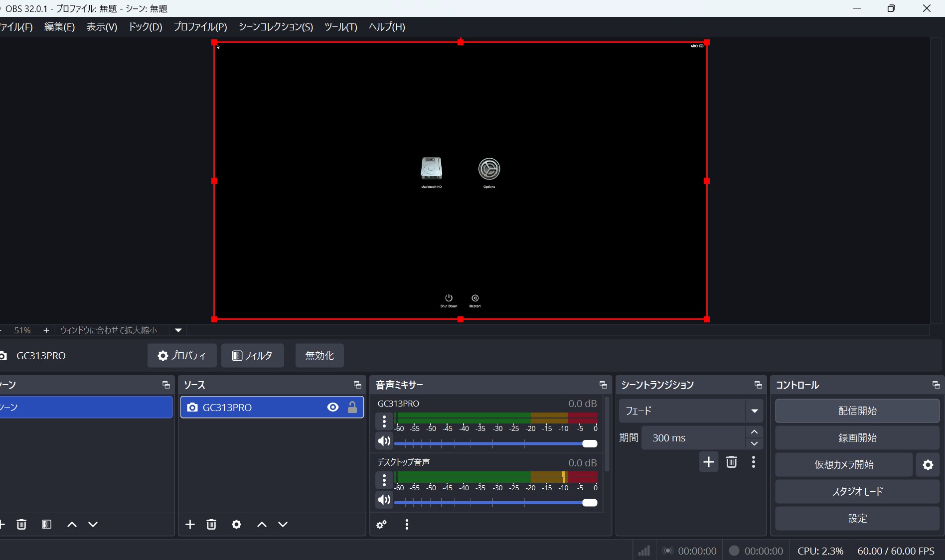Remove the selected scene transition trash icon
The image size is (945, 560).
[731, 462]
